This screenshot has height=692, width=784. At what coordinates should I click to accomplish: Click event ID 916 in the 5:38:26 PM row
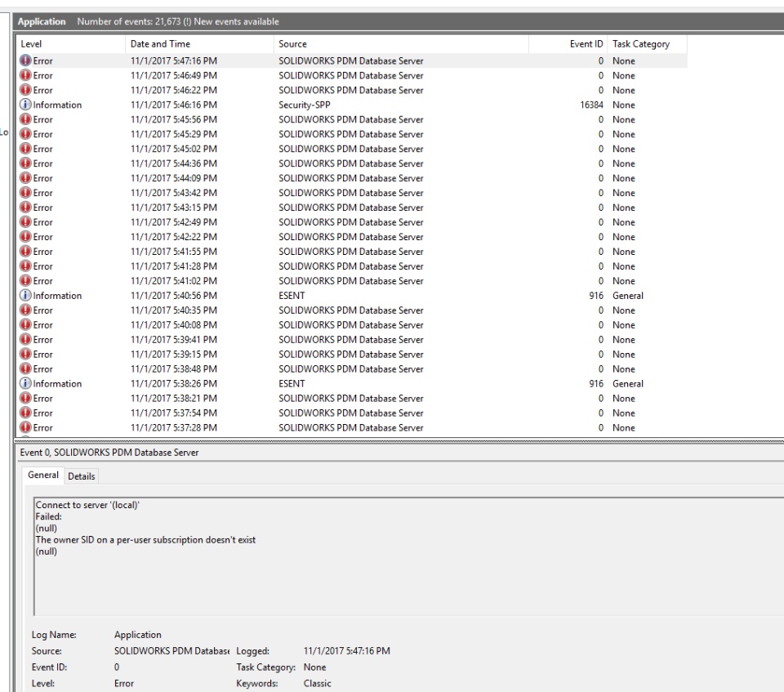[596, 384]
